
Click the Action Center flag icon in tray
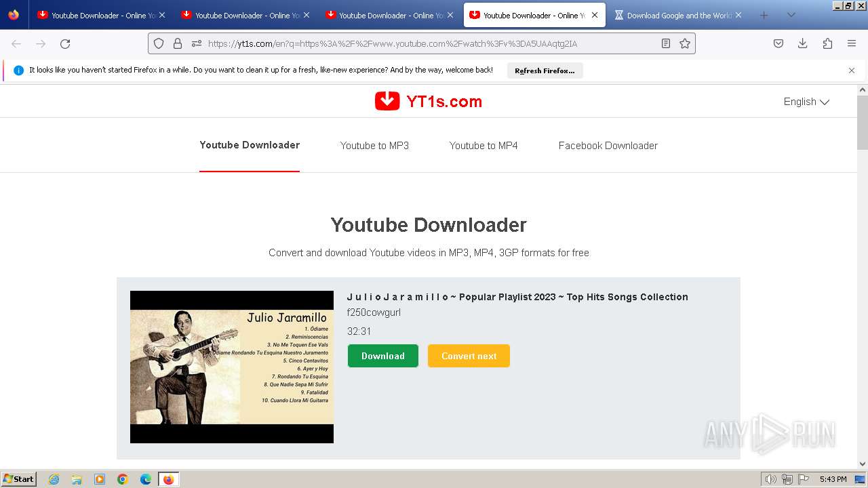[804, 479]
